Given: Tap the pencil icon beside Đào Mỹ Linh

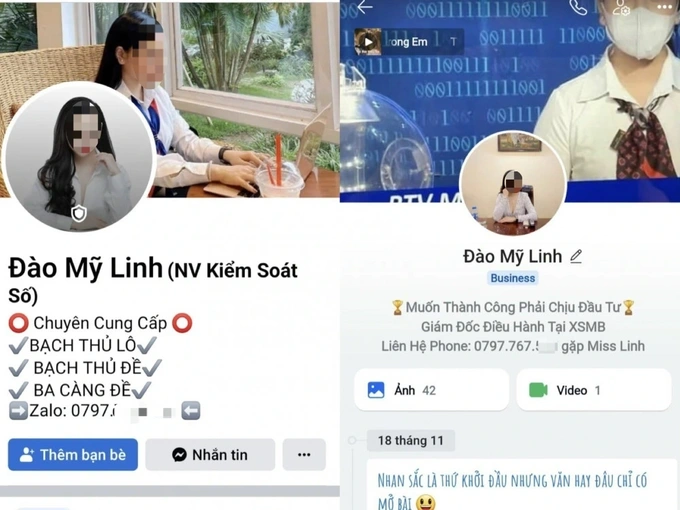Looking at the screenshot, I should pyautogui.click(x=576, y=256).
